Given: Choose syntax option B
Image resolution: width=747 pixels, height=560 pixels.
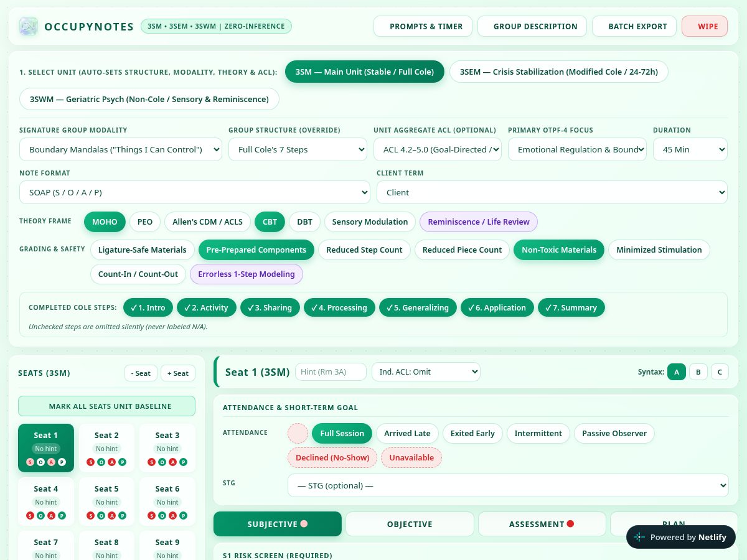Looking at the screenshot, I should tap(698, 372).
